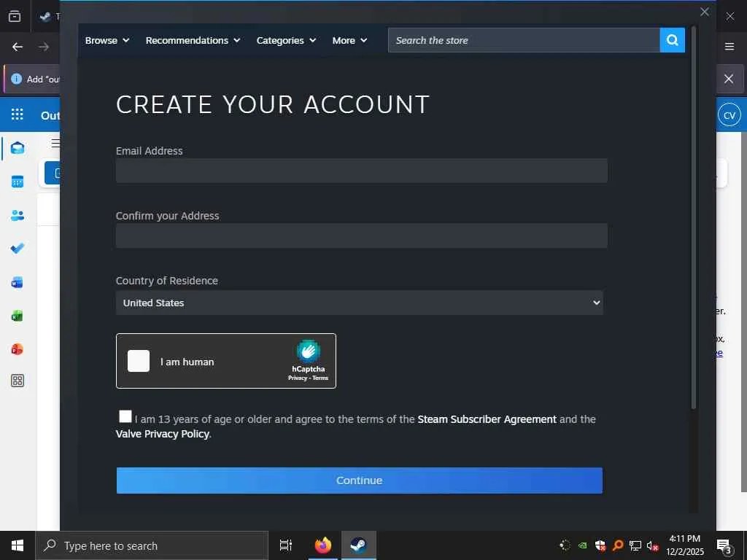This screenshot has width=747, height=560.
Task: Expand the Categories menu
Action: 286,41
